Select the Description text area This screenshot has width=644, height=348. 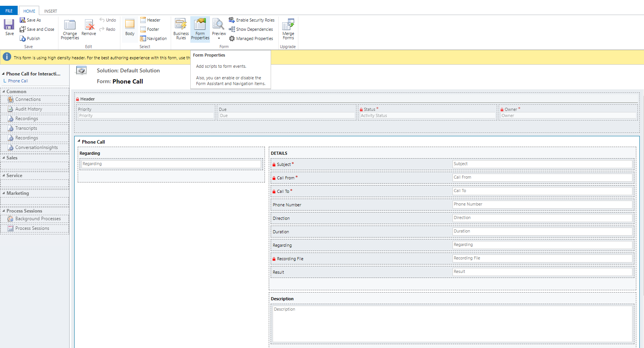point(452,324)
